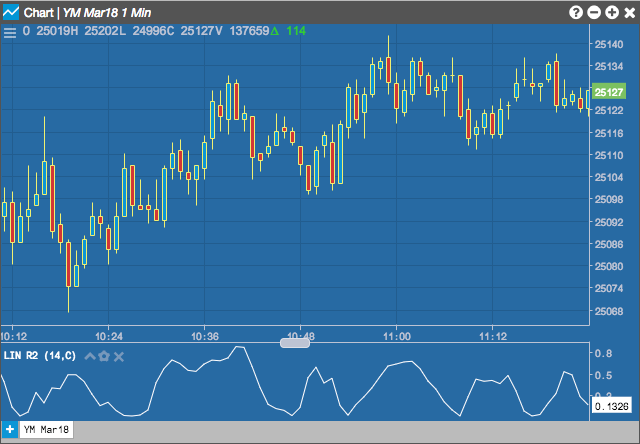This screenshot has height=444, width=640.
Task: Click the chart line logo icon
Action: pos(11,12)
